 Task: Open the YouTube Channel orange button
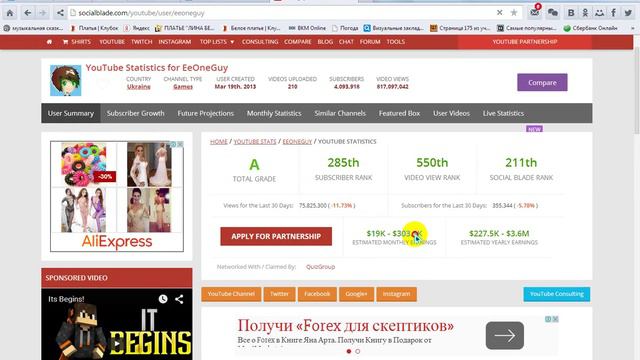tap(231, 294)
